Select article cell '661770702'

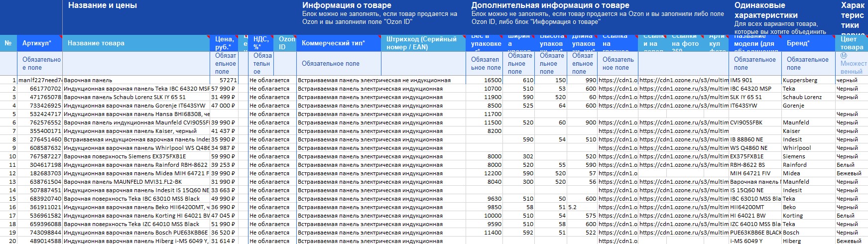(x=40, y=89)
